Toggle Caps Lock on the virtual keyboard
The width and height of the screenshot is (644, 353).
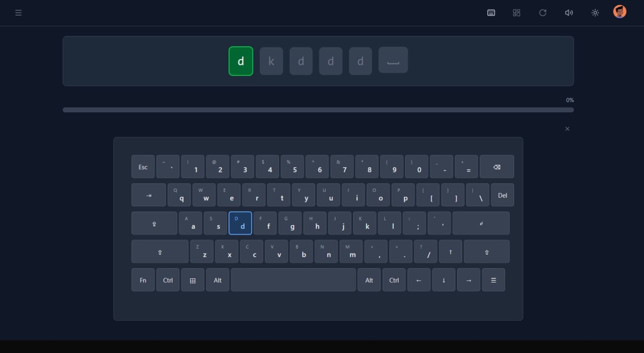[154, 223]
